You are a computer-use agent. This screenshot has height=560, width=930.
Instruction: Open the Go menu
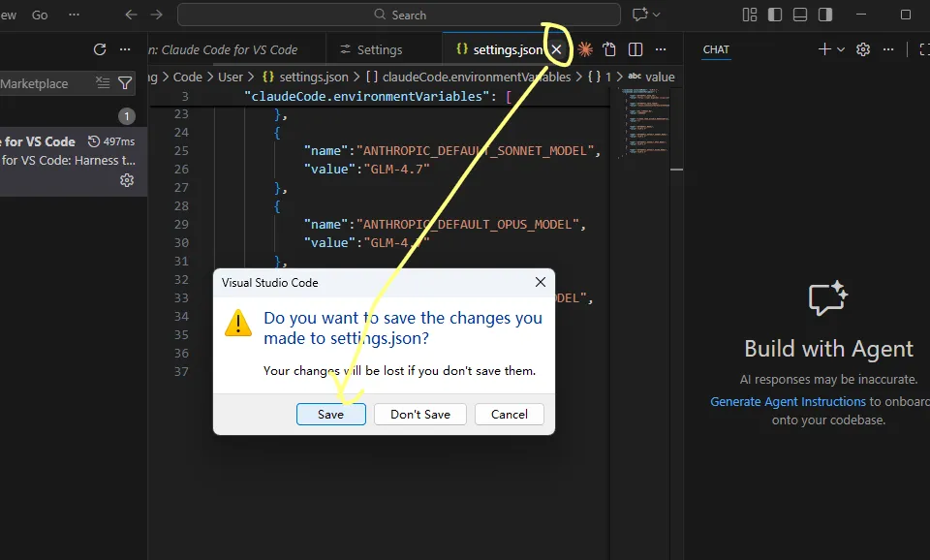40,15
